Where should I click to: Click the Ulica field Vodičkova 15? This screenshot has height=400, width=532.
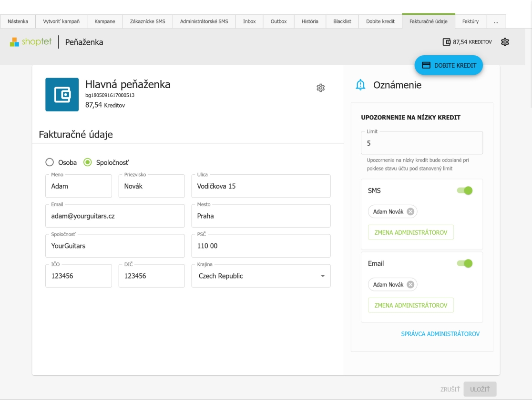tap(261, 186)
